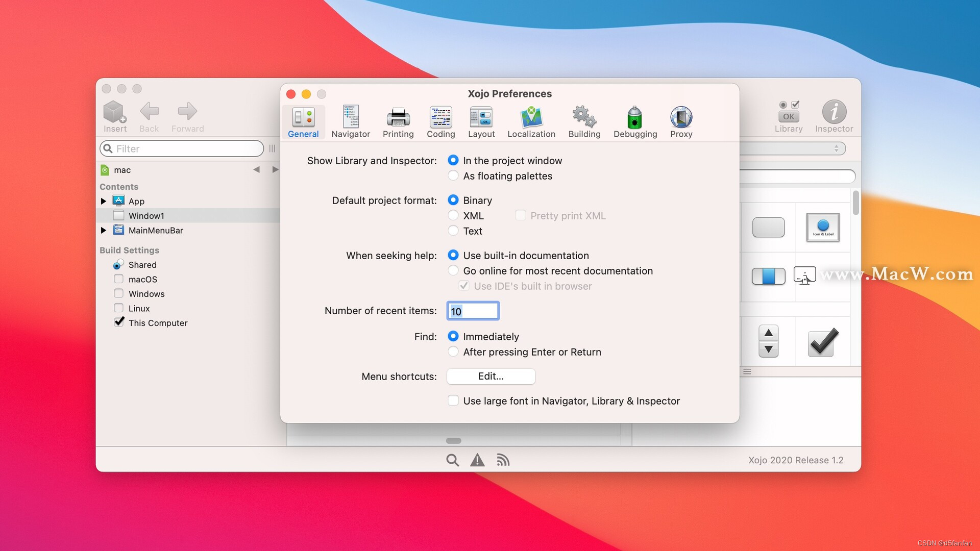
Task: Select the App item in navigator
Action: pyautogui.click(x=136, y=202)
